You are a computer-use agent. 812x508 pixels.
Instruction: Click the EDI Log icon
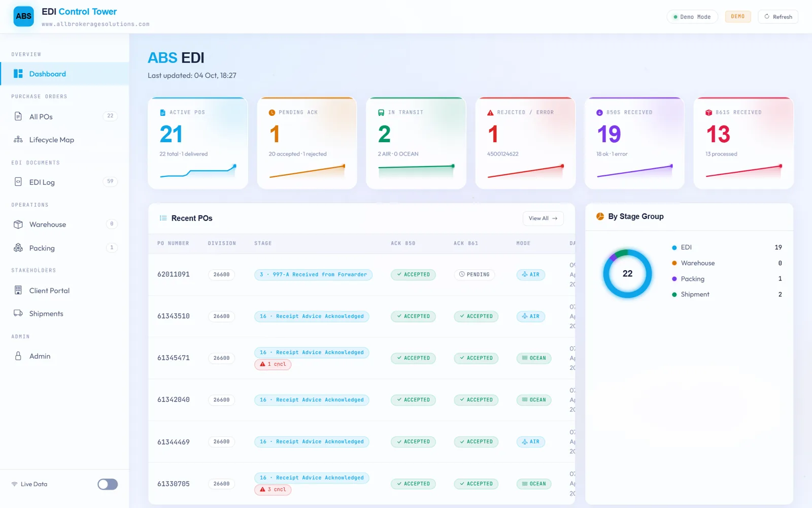pyautogui.click(x=18, y=182)
